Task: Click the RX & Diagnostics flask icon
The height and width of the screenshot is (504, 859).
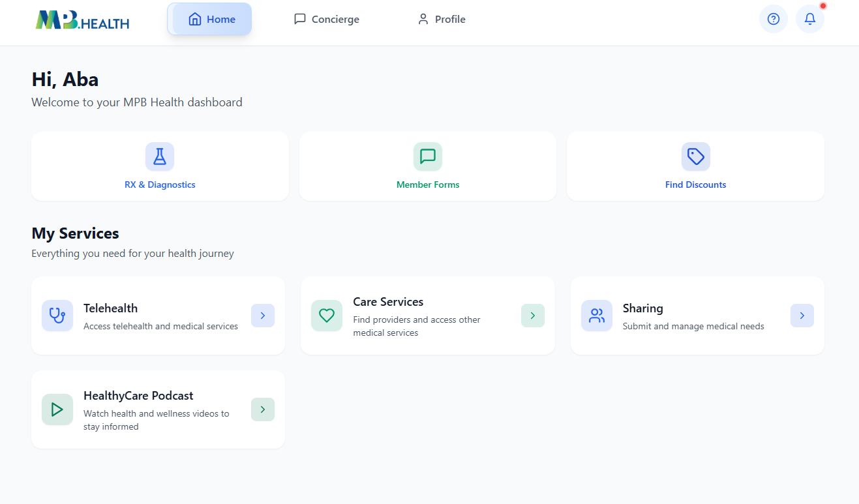Action: pos(160,156)
